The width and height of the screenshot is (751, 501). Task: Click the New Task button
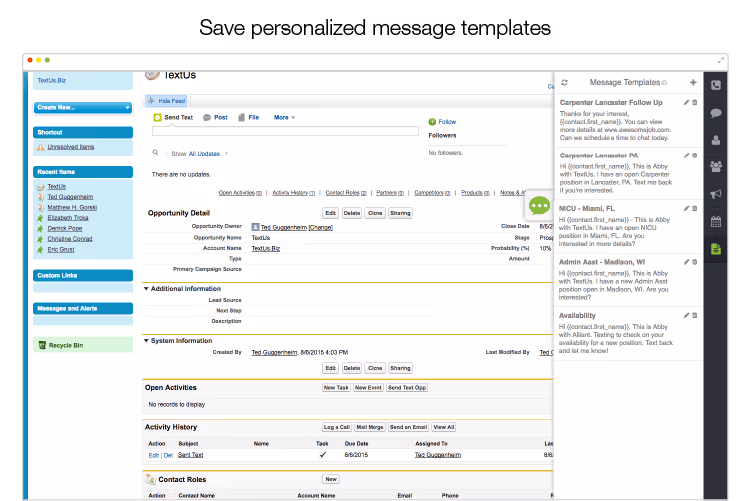(x=336, y=387)
